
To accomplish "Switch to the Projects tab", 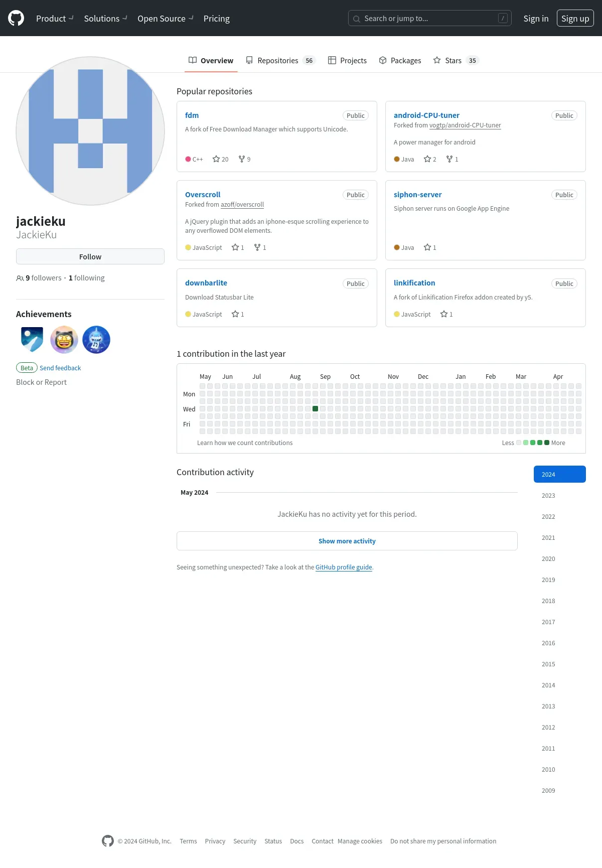I will click(x=347, y=60).
